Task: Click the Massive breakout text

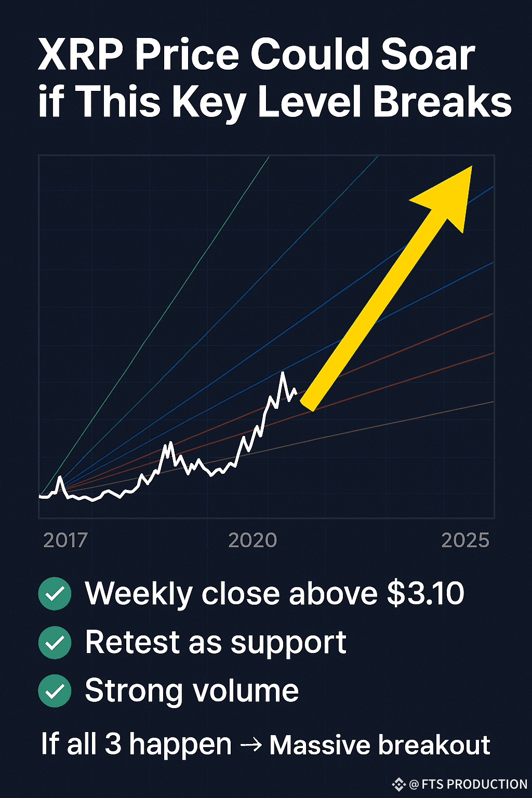Action: [x=380, y=745]
